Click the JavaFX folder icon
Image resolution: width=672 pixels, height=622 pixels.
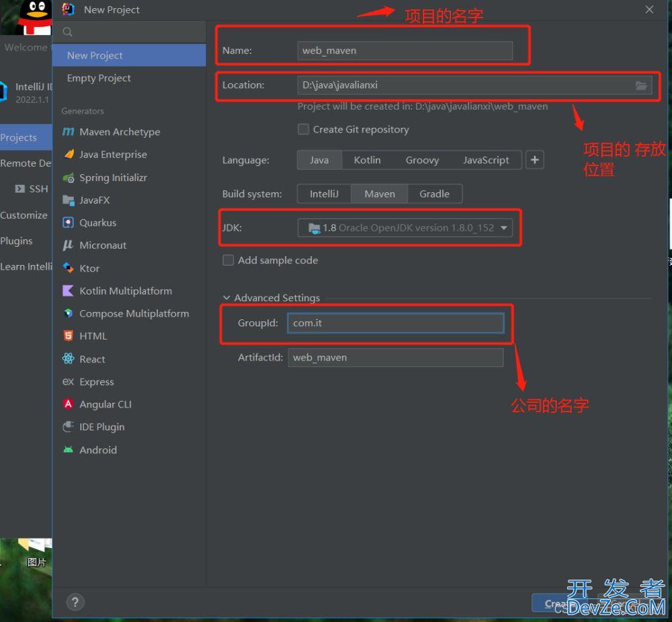(68, 200)
